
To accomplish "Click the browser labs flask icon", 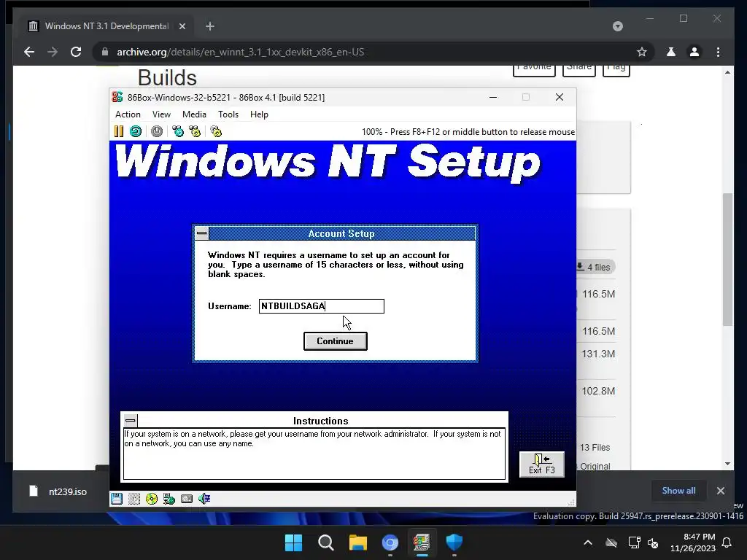I will point(671,52).
